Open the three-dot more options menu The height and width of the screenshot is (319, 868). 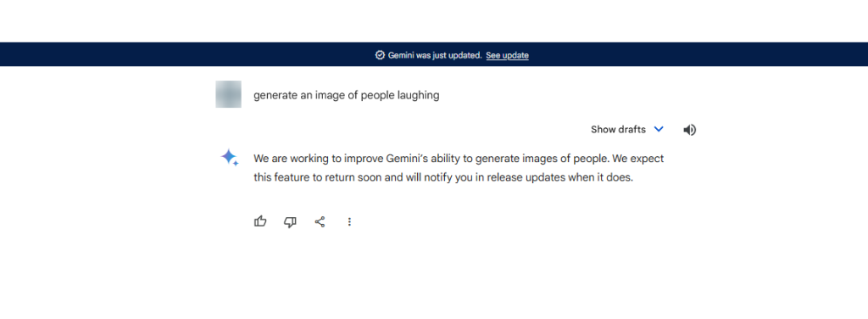349,221
